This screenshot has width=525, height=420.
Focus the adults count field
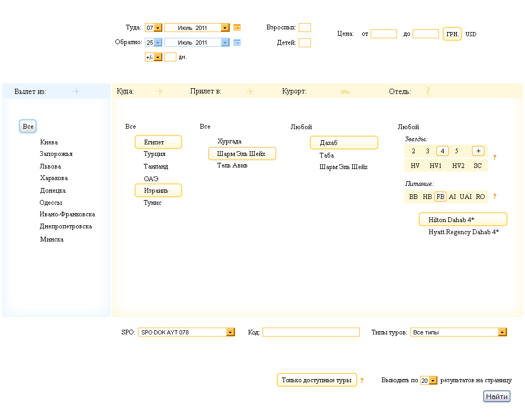click(304, 27)
